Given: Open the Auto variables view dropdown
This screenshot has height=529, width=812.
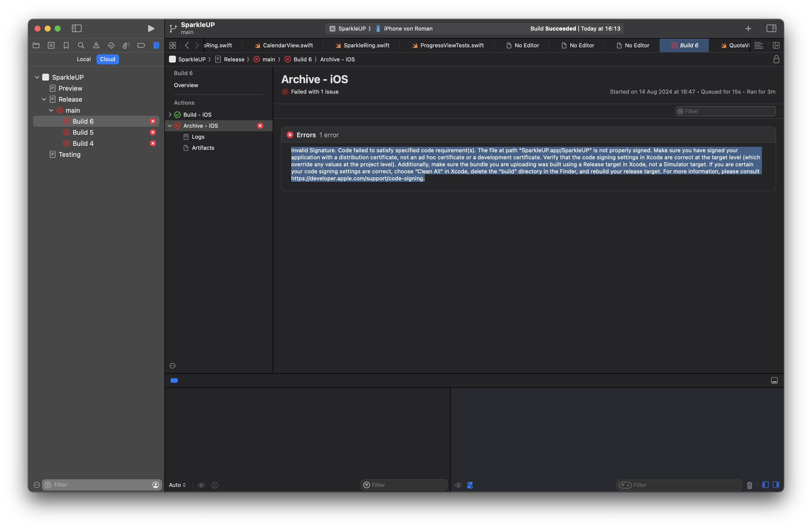Looking at the screenshot, I should point(177,485).
